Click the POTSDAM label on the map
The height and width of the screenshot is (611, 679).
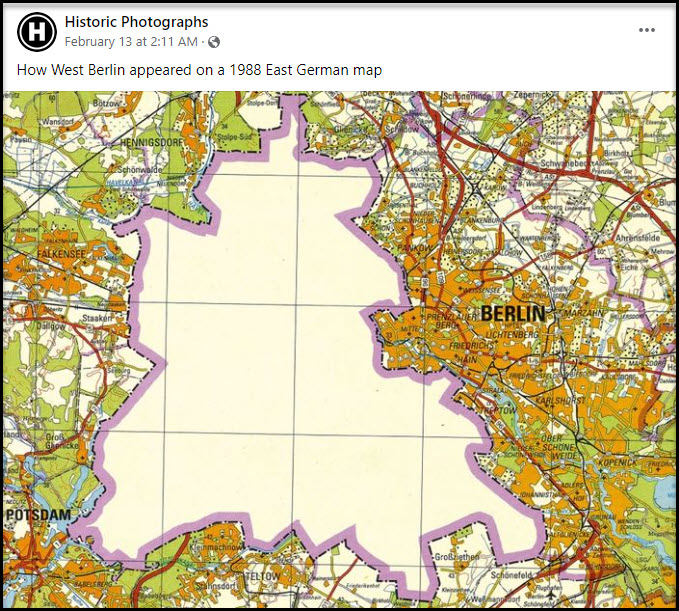click(39, 514)
